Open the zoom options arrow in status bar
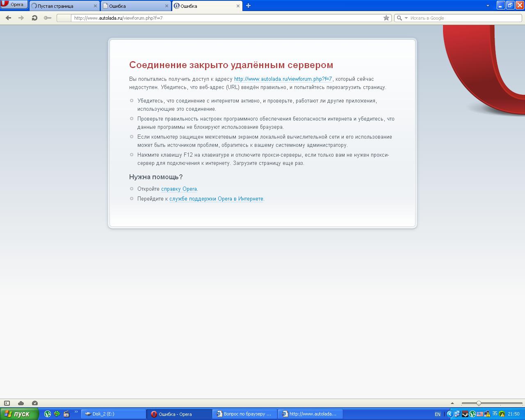525x420 pixels. tap(452, 403)
